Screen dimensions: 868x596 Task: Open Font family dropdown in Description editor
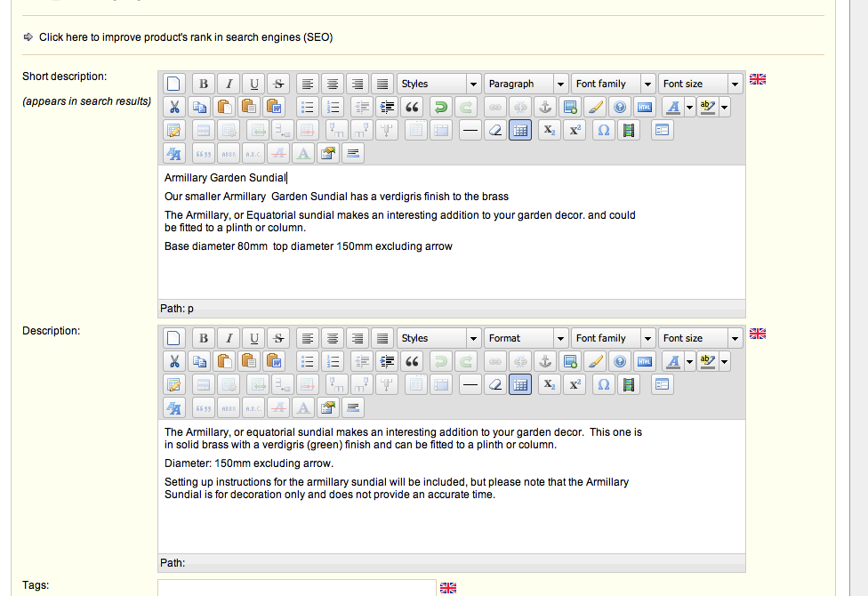pos(613,338)
